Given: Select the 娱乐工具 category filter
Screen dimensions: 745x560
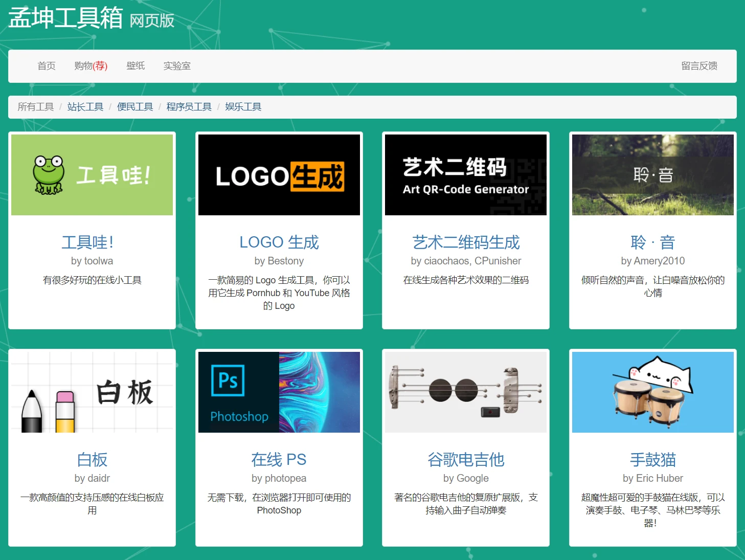Looking at the screenshot, I should coord(243,107).
